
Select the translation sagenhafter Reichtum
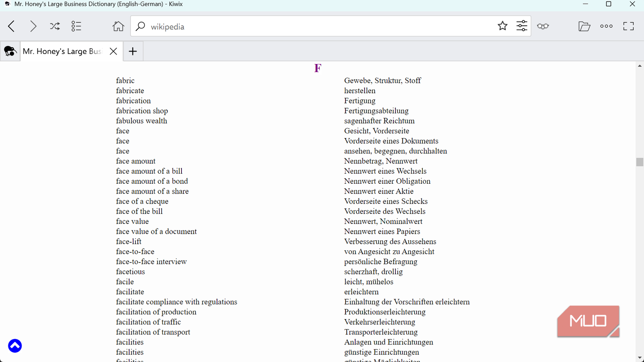[379, 121]
